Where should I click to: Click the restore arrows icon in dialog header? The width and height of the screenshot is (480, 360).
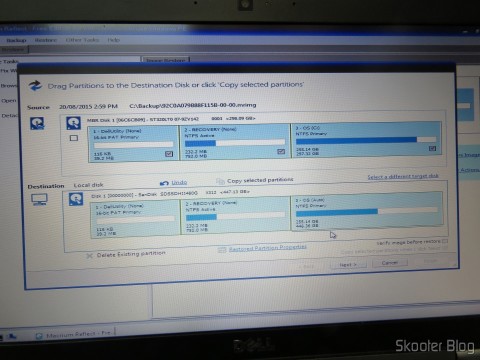click(x=35, y=86)
